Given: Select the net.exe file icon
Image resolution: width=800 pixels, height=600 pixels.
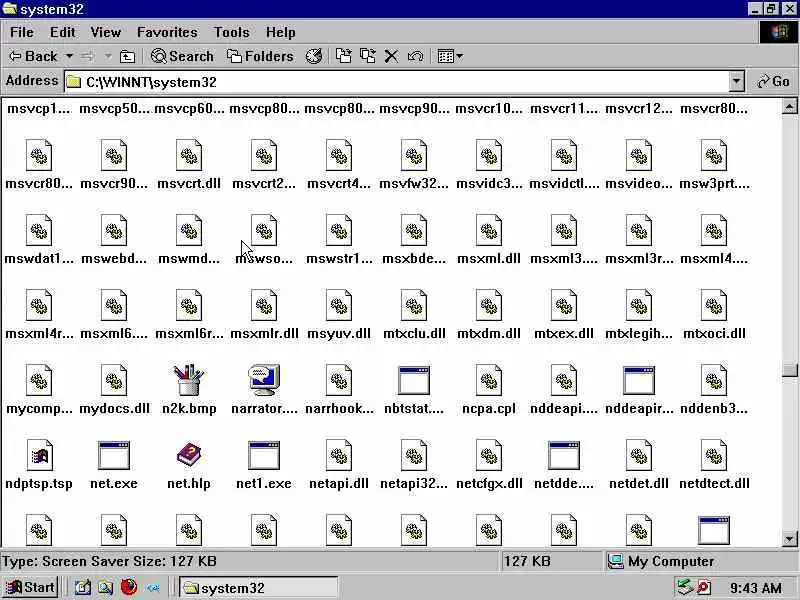Looking at the screenshot, I should point(114,455).
